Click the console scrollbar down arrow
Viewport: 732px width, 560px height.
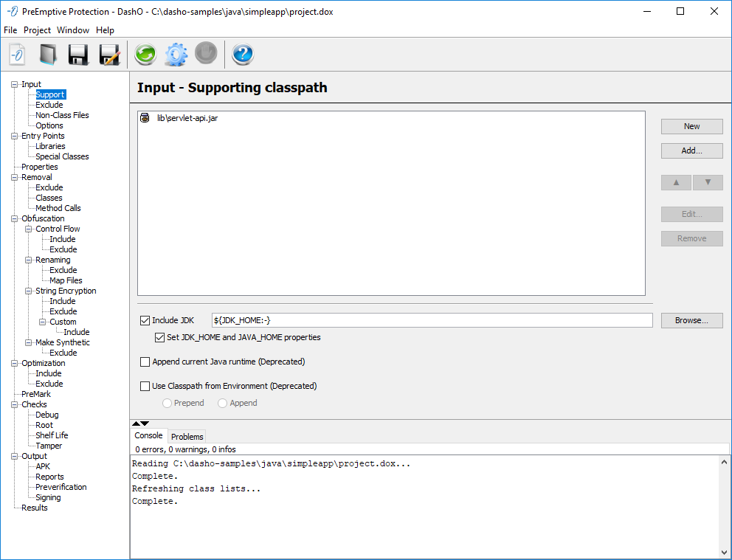[724, 552]
